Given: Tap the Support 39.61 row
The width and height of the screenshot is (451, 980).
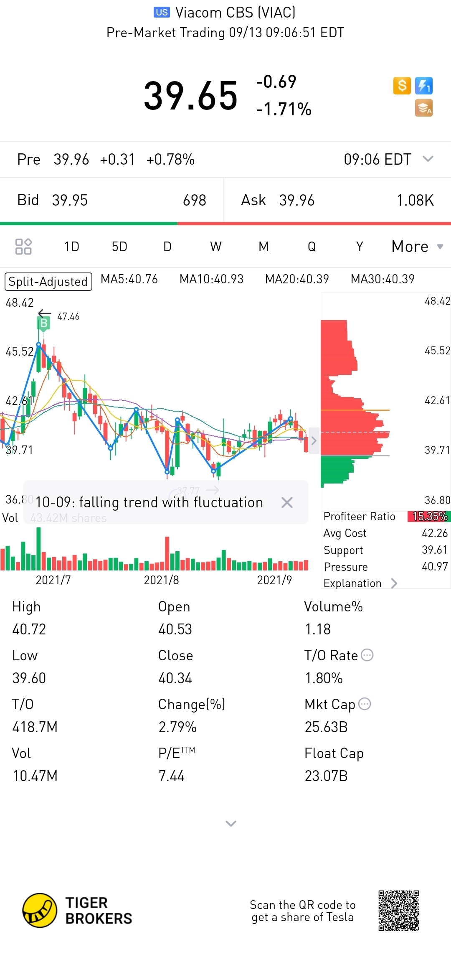Looking at the screenshot, I should [x=386, y=550].
